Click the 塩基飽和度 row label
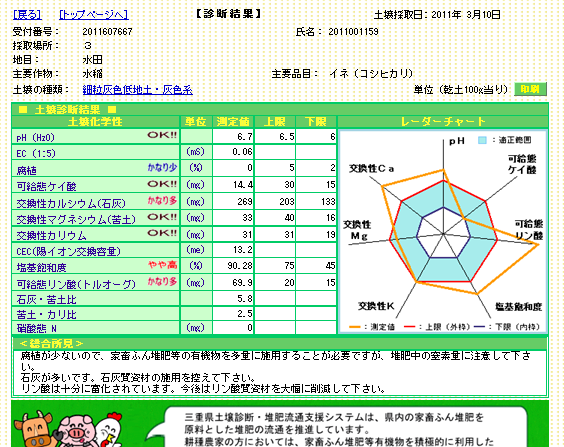The image size is (564, 447). coord(41,267)
